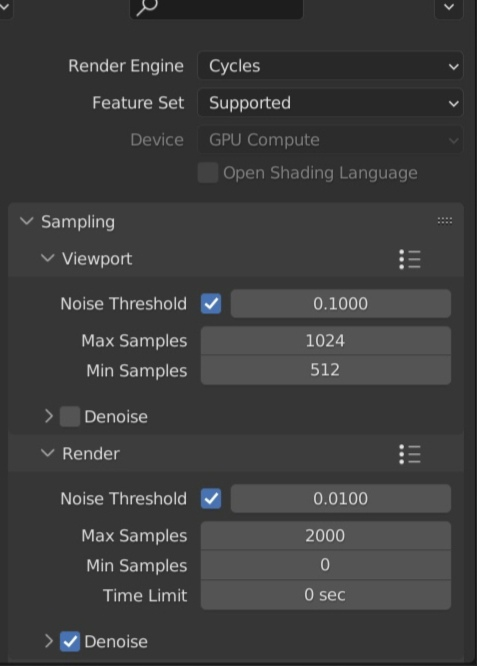Screen dimensions: 477x666
Task: Expand the Viewport Denoise settings arrow
Action: click(48, 416)
